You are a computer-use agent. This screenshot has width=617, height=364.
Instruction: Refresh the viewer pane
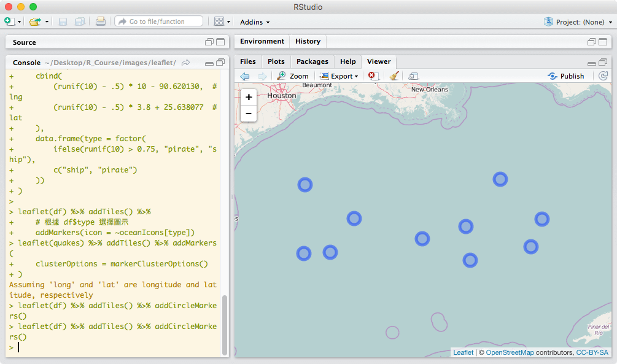[603, 76]
